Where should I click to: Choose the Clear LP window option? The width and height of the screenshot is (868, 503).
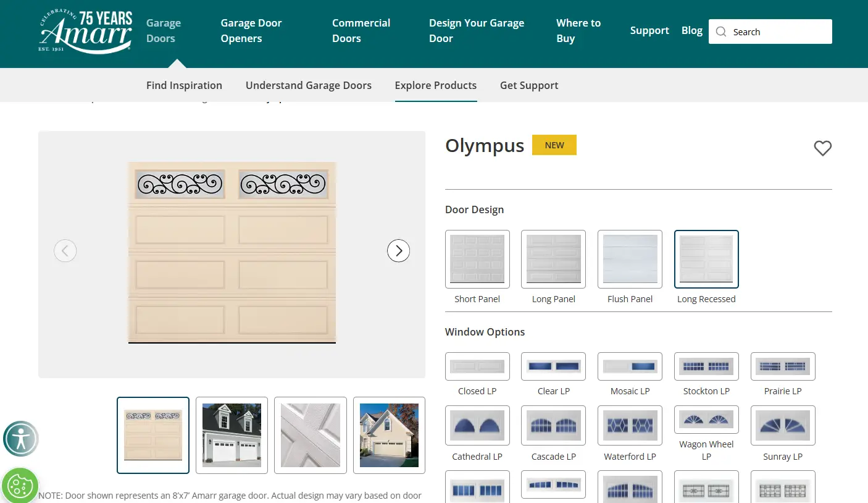(553, 366)
